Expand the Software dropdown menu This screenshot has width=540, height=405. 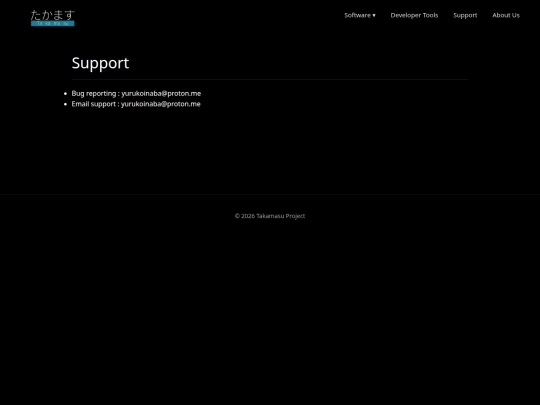click(x=360, y=15)
